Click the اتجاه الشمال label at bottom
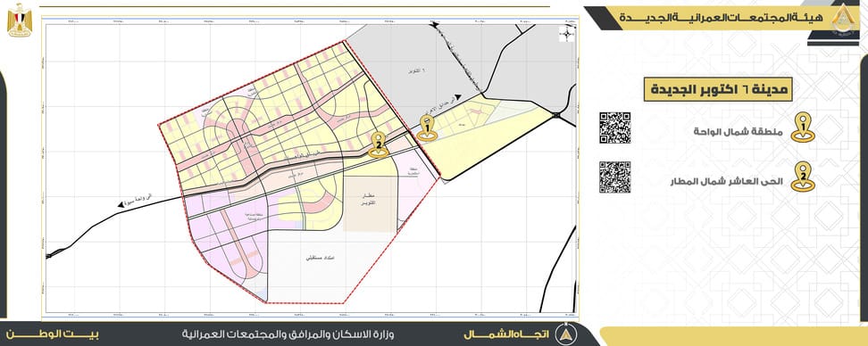868x346 pixels. pos(506,334)
